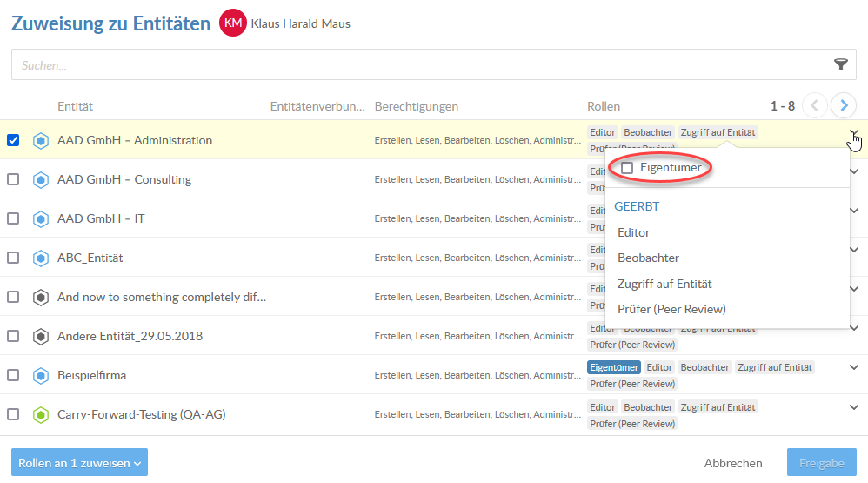Click the Beispielfirma entity name
Screen dimensions: 868x483
point(92,375)
